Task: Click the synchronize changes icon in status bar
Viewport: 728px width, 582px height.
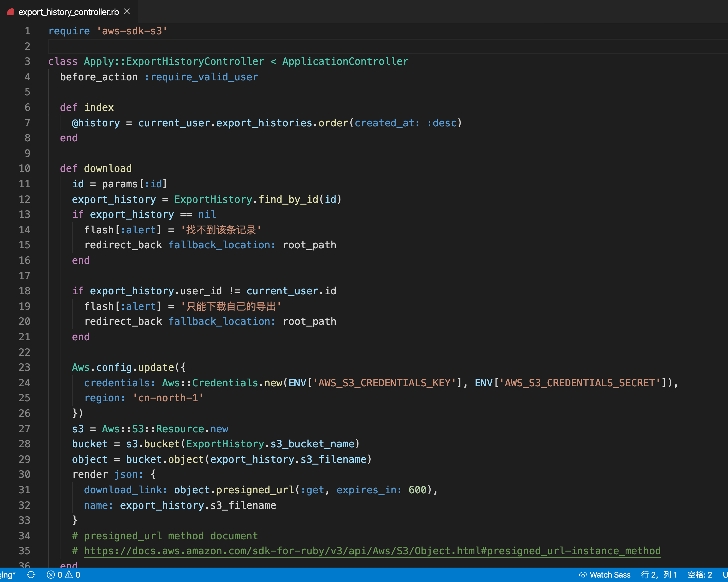Action: click(31, 575)
